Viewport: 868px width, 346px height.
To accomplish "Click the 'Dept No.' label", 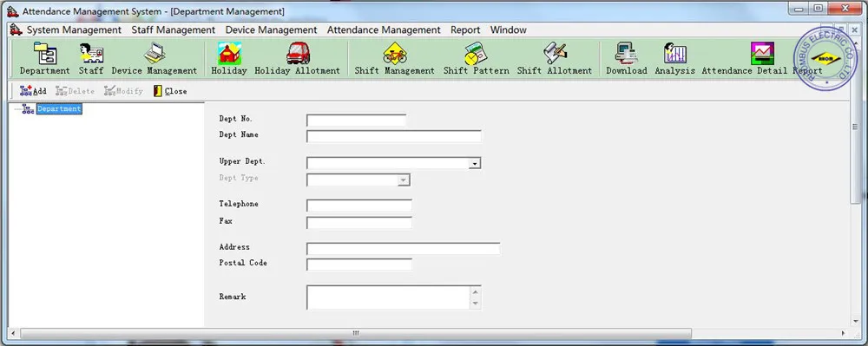I will point(236,119).
